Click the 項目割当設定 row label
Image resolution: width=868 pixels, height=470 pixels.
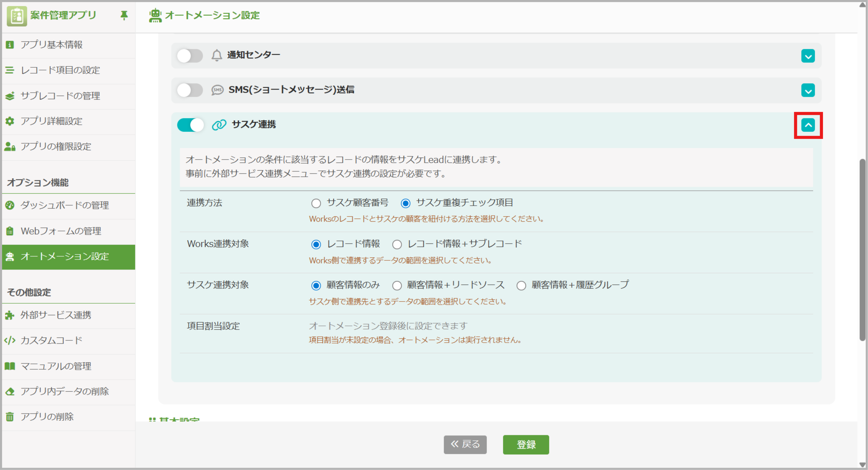click(213, 326)
